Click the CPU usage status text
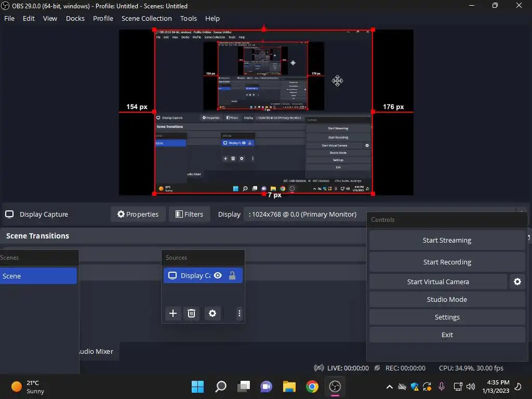 point(471,368)
